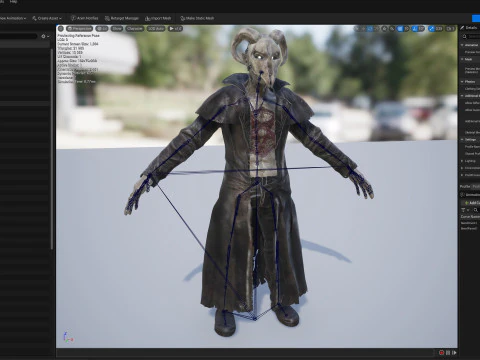Click the Add Curve button
480x360 pixels.
(x=471, y=203)
